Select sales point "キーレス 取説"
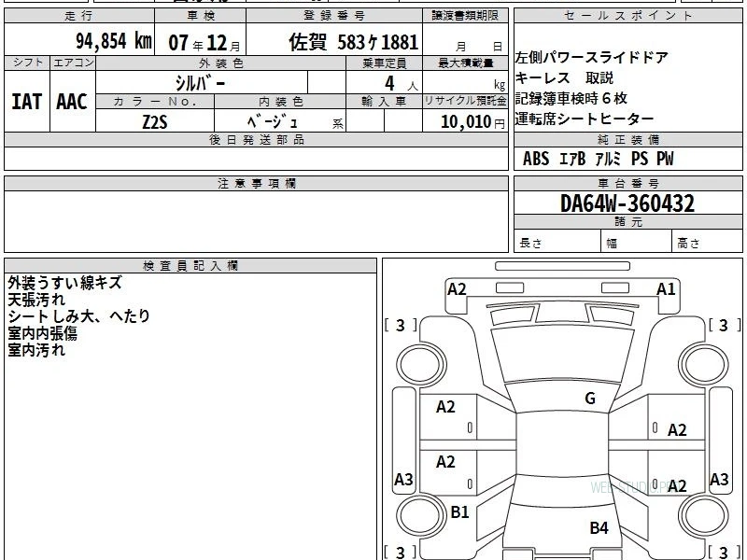747x560 pixels. click(565, 77)
